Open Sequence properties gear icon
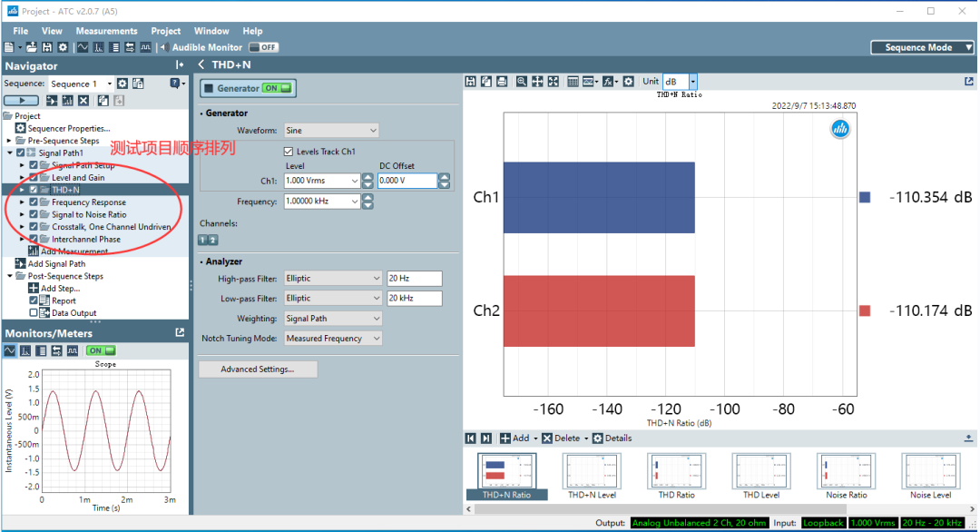This screenshot has width=980, height=532. pyautogui.click(x=122, y=84)
